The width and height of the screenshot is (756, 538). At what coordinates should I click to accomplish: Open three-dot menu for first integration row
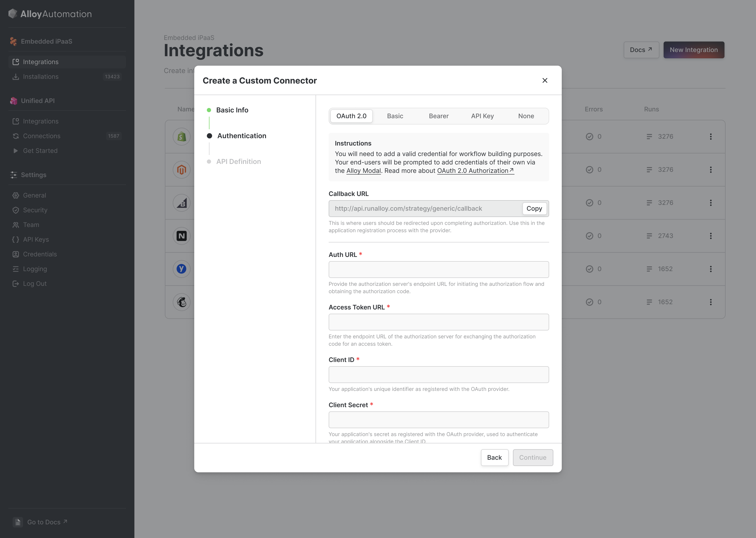(x=711, y=137)
